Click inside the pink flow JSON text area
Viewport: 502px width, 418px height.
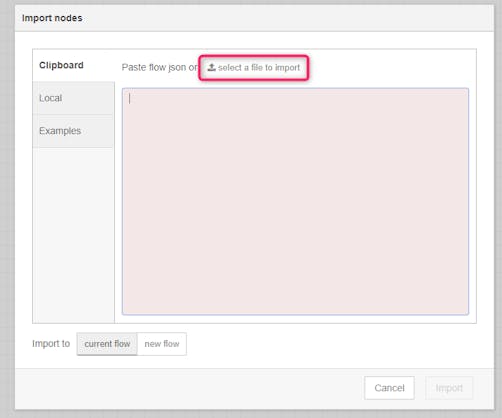click(295, 201)
